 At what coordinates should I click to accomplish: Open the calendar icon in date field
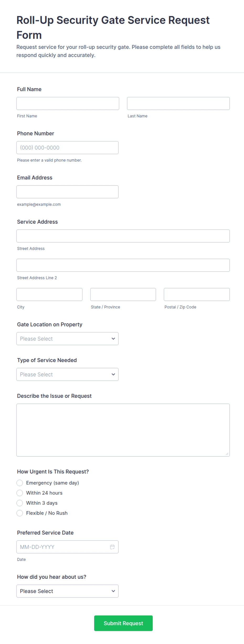[112, 547]
